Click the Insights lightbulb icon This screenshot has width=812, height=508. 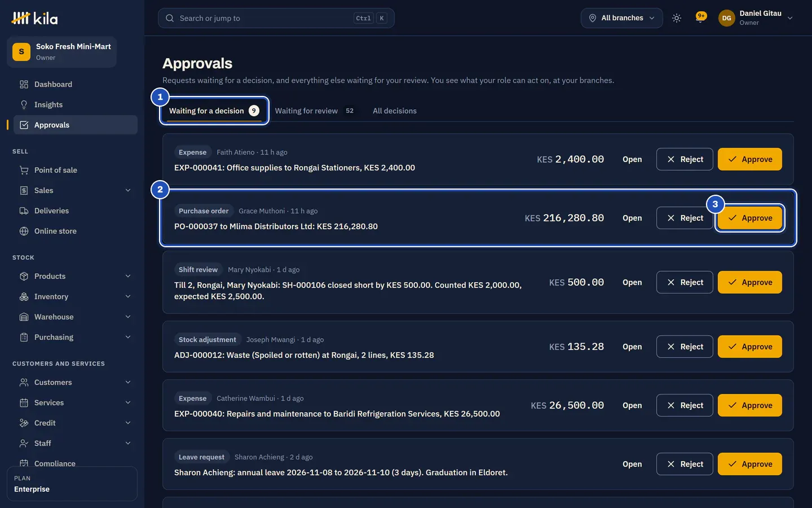point(24,104)
